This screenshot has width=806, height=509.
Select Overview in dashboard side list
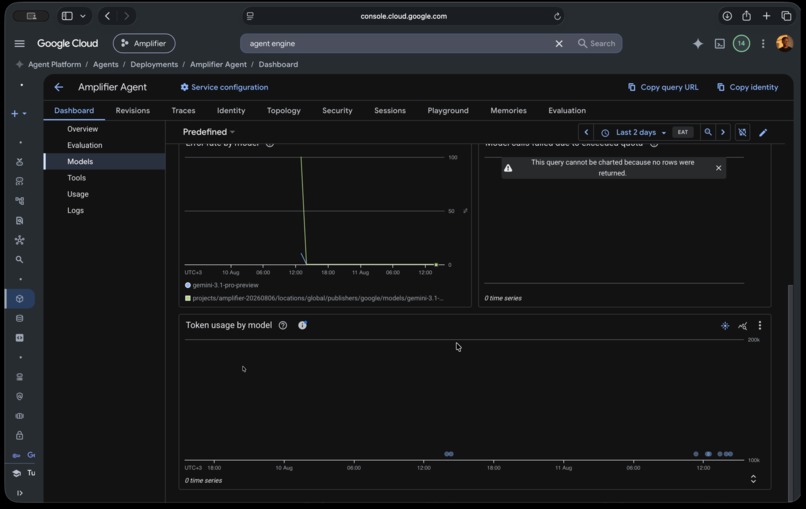[x=82, y=129]
